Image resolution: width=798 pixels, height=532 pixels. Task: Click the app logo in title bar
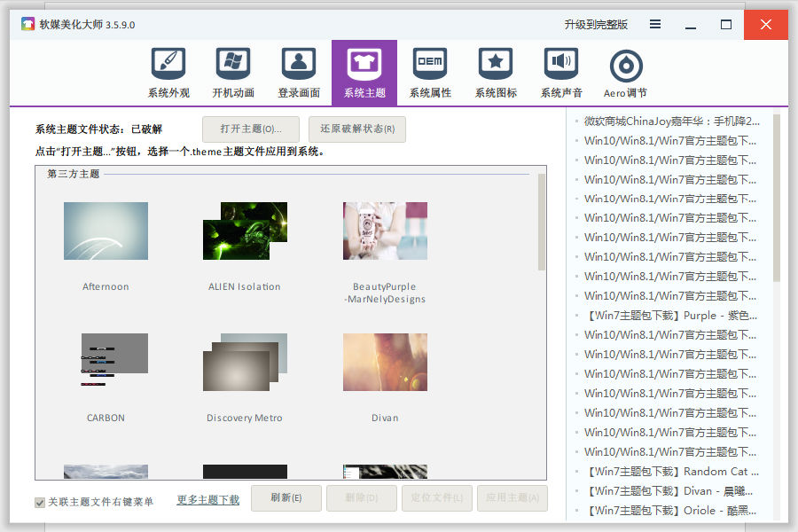(x=28, y=24)
